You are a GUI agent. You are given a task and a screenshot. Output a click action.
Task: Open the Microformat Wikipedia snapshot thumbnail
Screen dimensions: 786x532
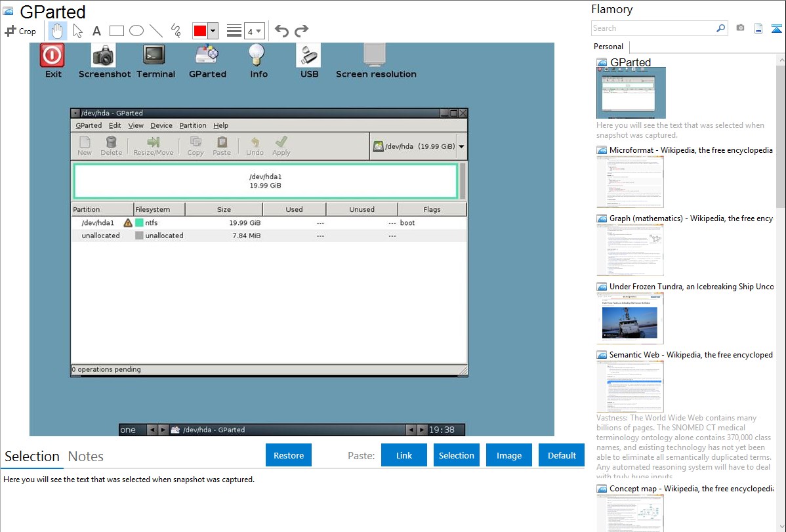click(x=630, y=182)
